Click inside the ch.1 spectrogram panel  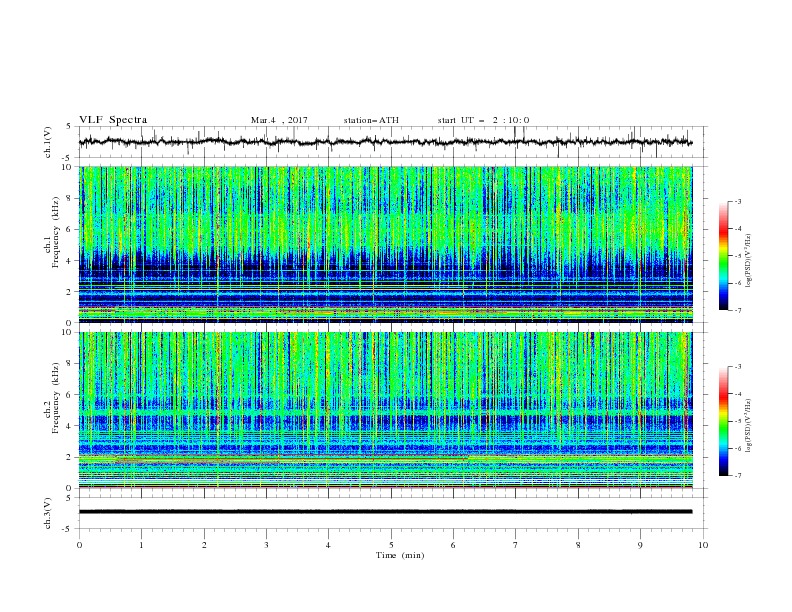385,244
